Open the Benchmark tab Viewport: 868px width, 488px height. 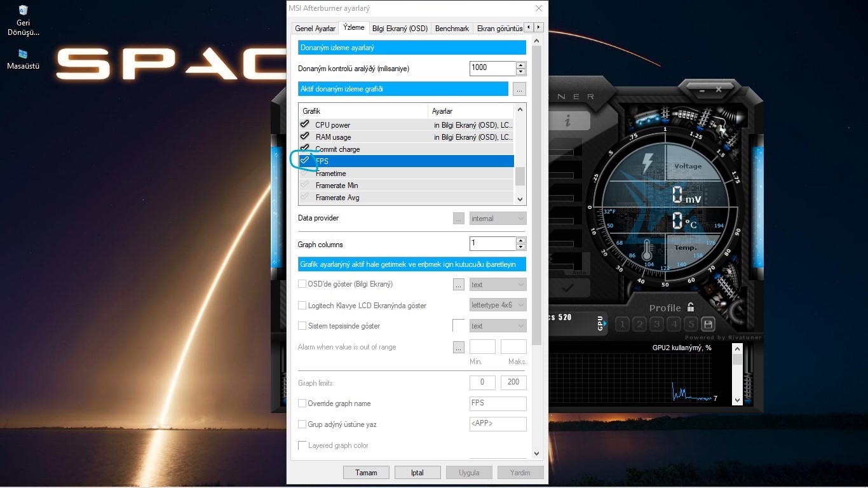(452, 29)
